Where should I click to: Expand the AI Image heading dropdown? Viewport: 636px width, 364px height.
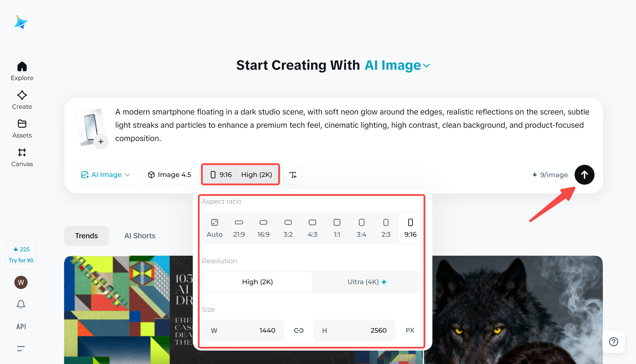[x=426, y=66]
